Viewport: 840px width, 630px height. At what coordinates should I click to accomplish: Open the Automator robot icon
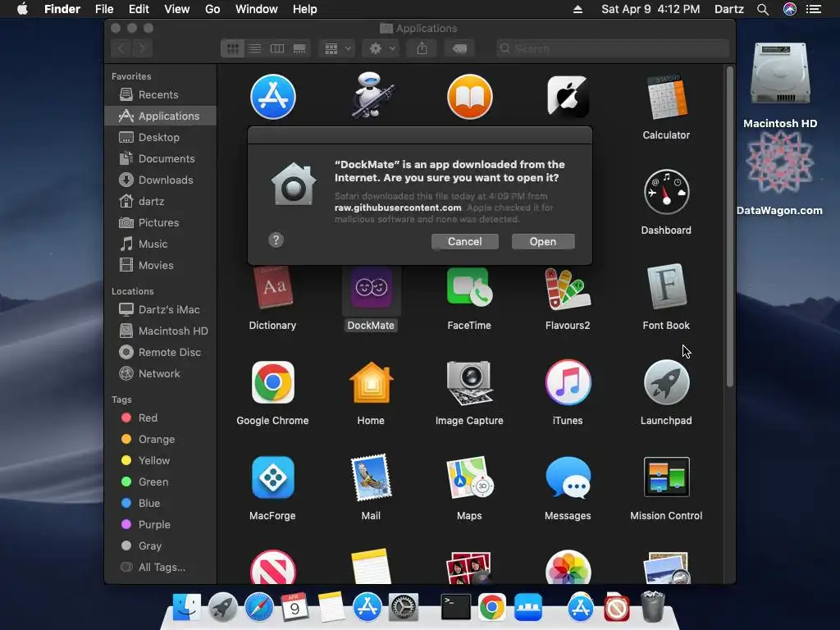(372, 97)
